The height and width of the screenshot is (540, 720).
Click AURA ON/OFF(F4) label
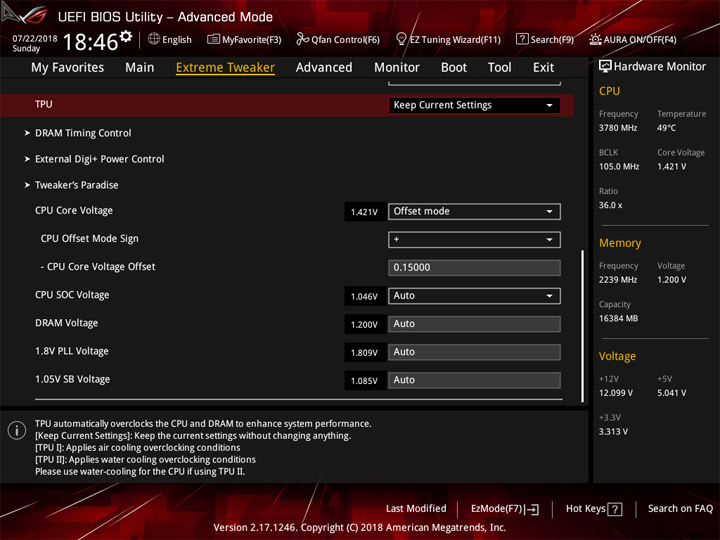[x=640, y=39]
